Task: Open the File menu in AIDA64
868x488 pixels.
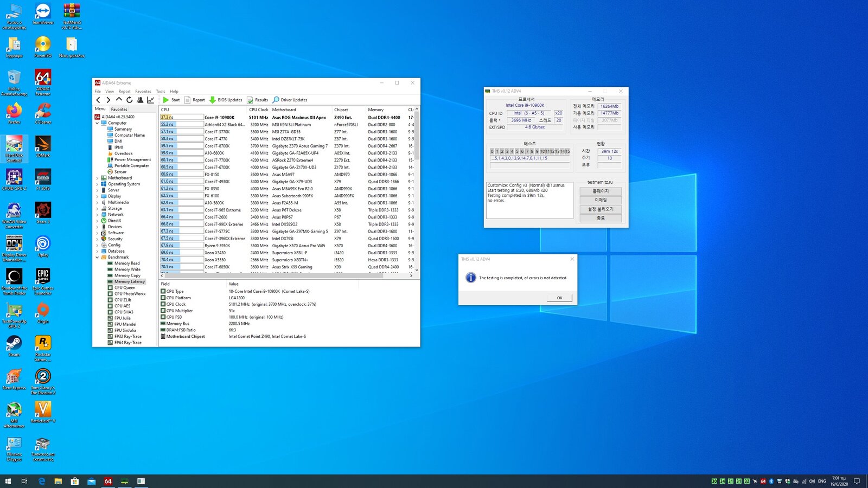Action: pyautogui.click(x=98, y=91)
